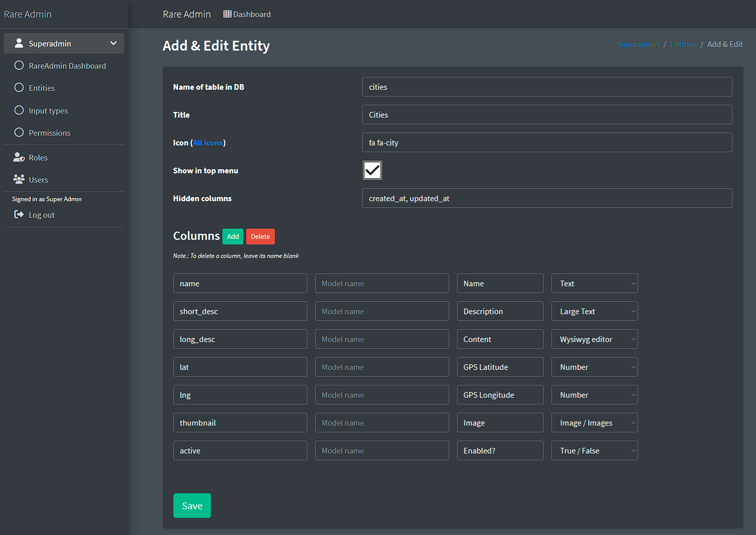Click the Entities breadcrumb link

(683, 44)
